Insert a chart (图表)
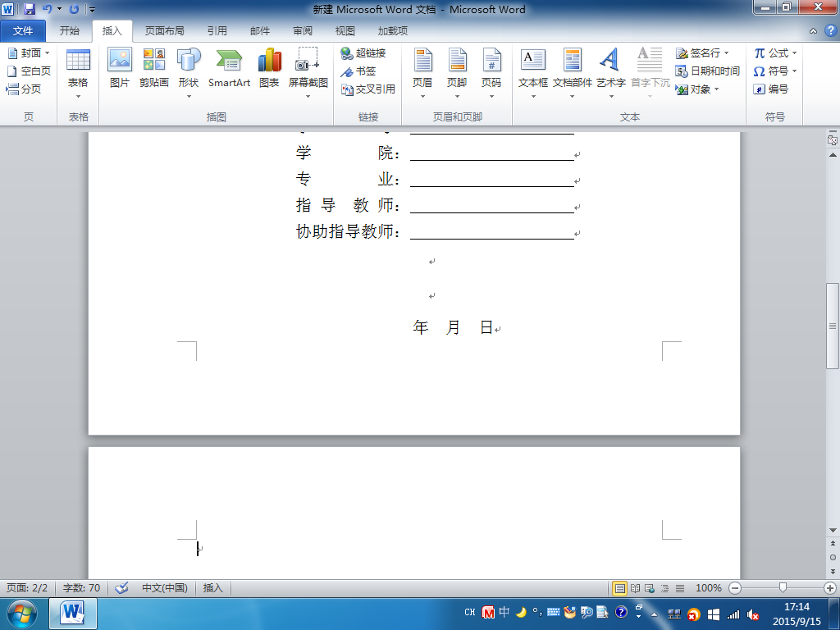 [269, 68]
